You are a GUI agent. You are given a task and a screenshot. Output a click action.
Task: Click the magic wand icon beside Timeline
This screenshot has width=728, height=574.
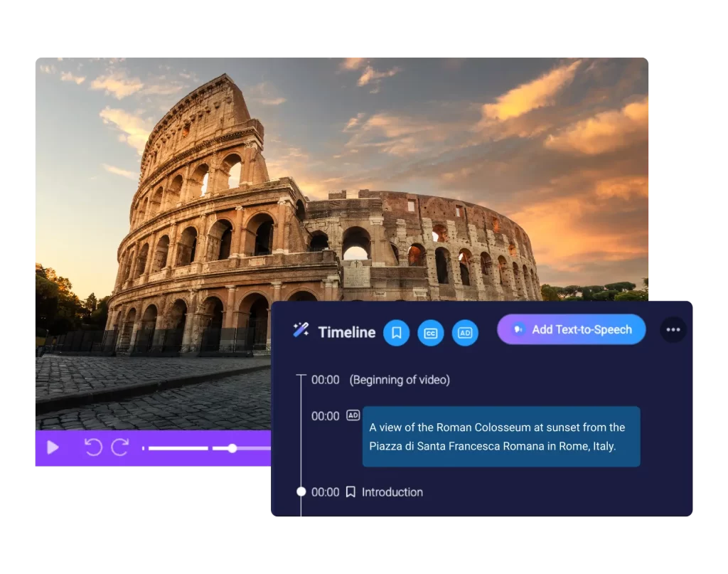pyautogui.click(x=301, y=330)
